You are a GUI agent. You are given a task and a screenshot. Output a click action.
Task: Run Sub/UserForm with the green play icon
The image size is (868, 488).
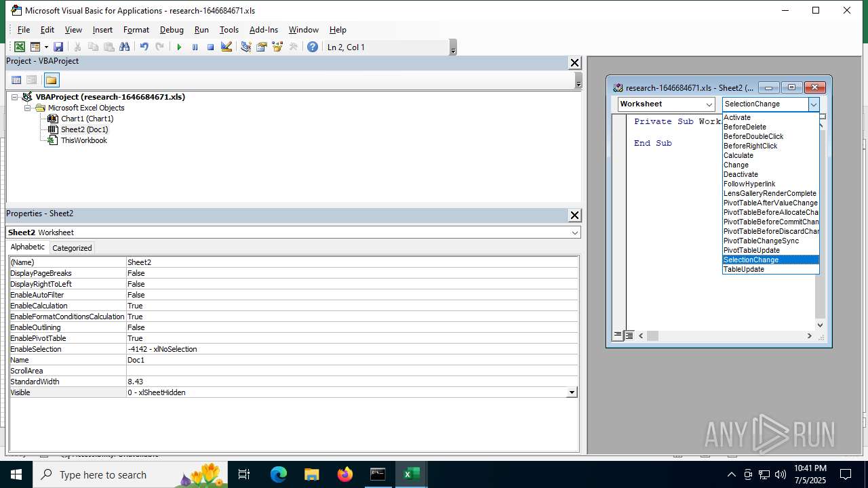pyautogui.click(x=179, y=47)
